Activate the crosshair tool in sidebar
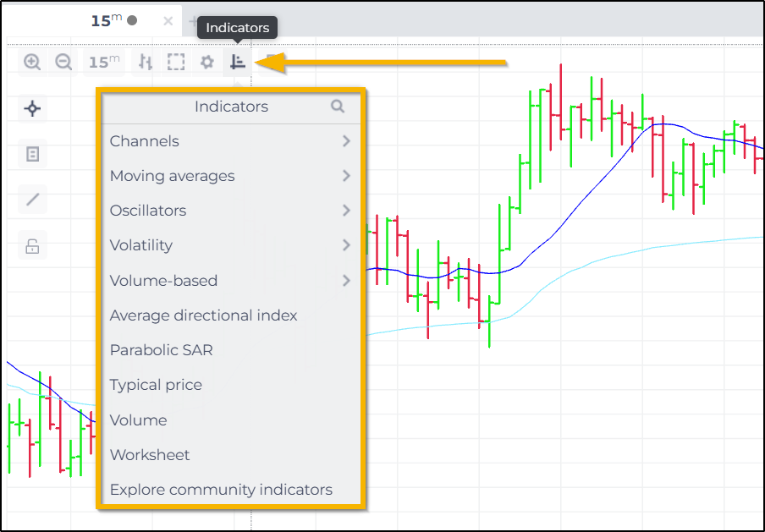Viewport: 765px width, 532px height. click(x=33, y=108)
